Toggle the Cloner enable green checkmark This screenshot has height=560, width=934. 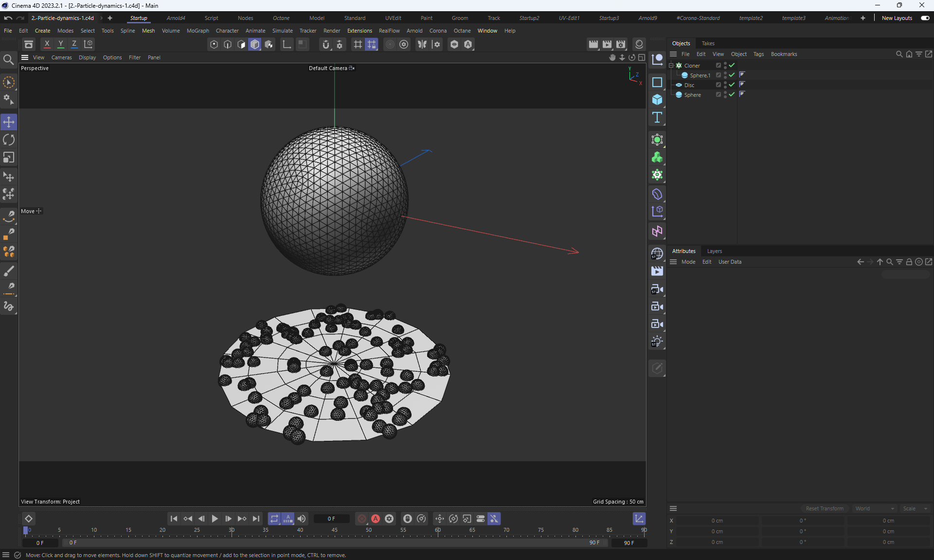732,65
